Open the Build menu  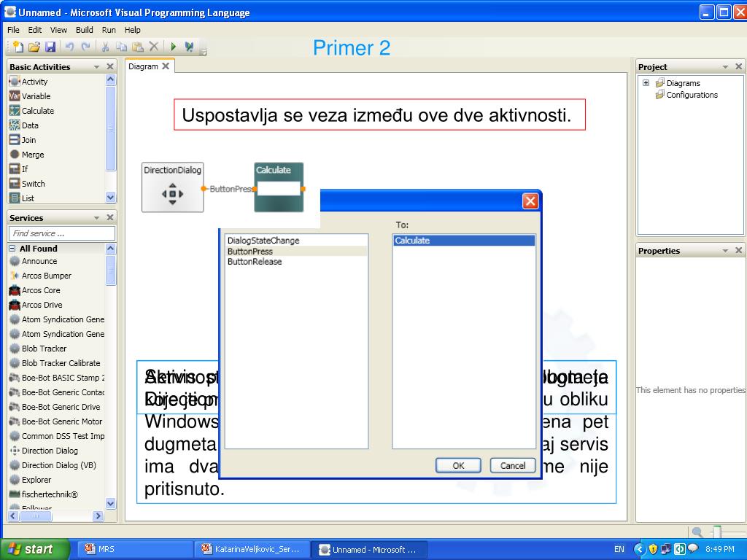(85, 29)
